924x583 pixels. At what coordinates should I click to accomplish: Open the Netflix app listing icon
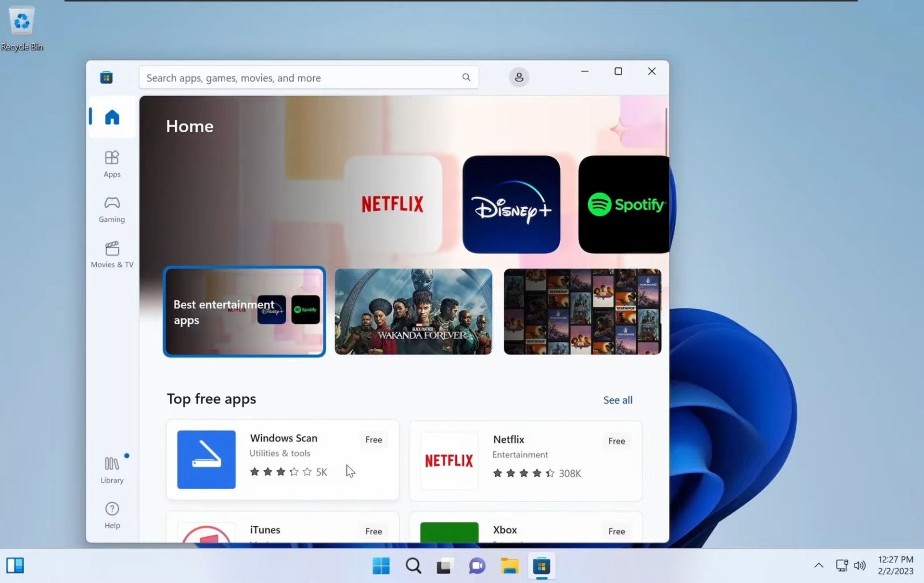pos(449,461)
